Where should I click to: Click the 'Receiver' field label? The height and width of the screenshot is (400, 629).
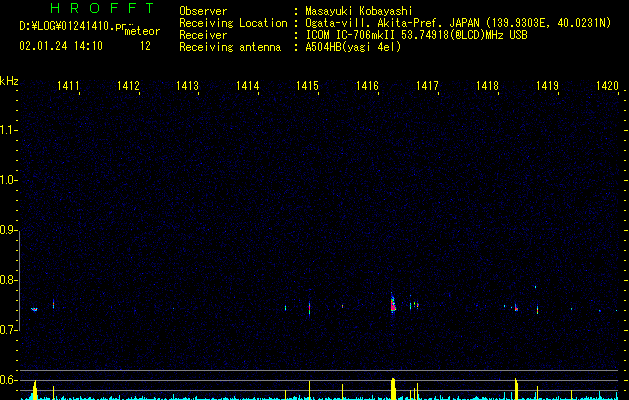point(203,35)
